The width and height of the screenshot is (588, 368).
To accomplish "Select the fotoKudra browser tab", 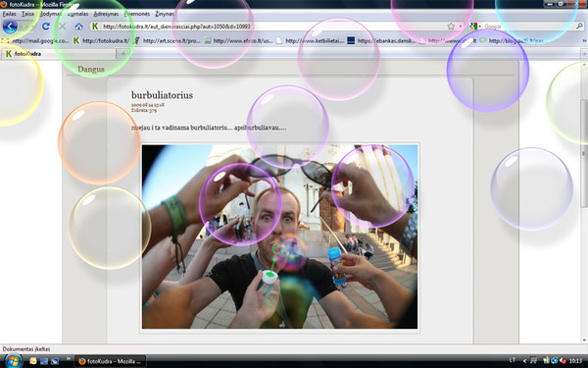I will (58, 54).
